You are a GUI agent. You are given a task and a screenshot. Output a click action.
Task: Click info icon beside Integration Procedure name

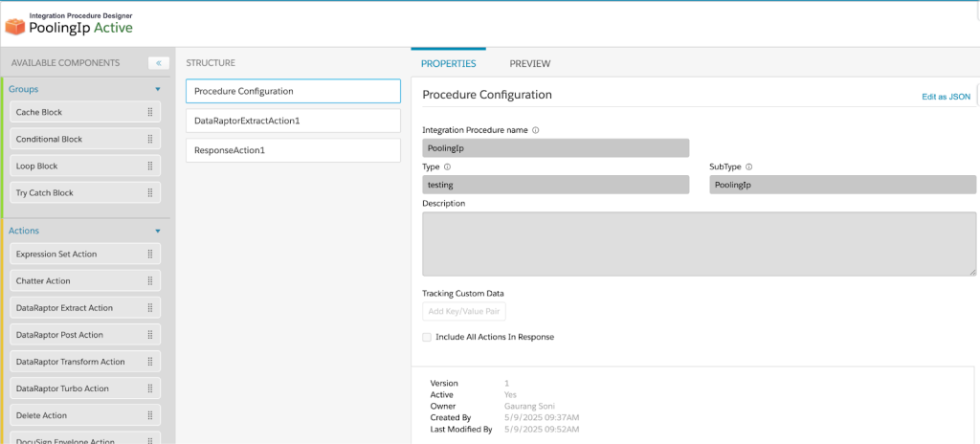pyautogui.click(x=536, y=131)
